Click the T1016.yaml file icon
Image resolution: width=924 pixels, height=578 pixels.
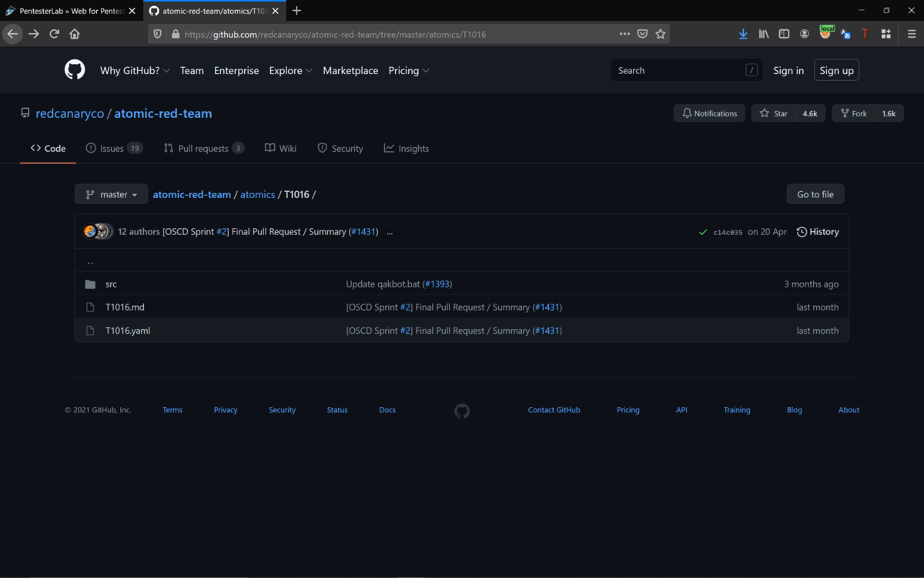(90, 331)
